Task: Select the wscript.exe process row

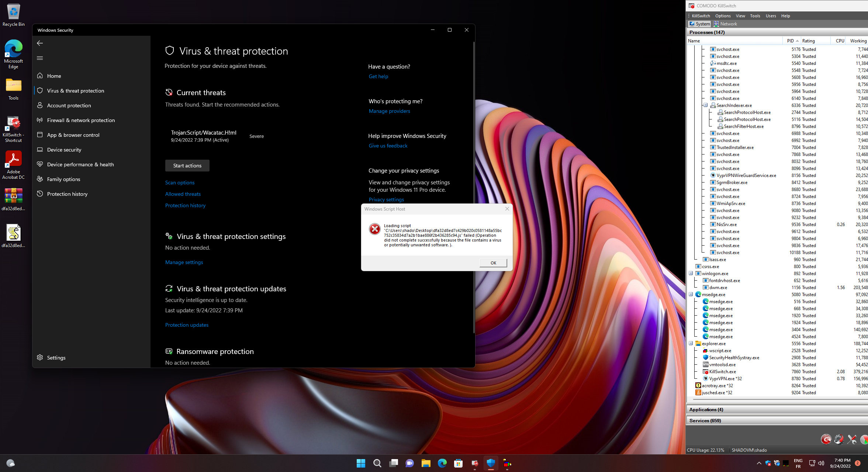Action: click(720, 350)
